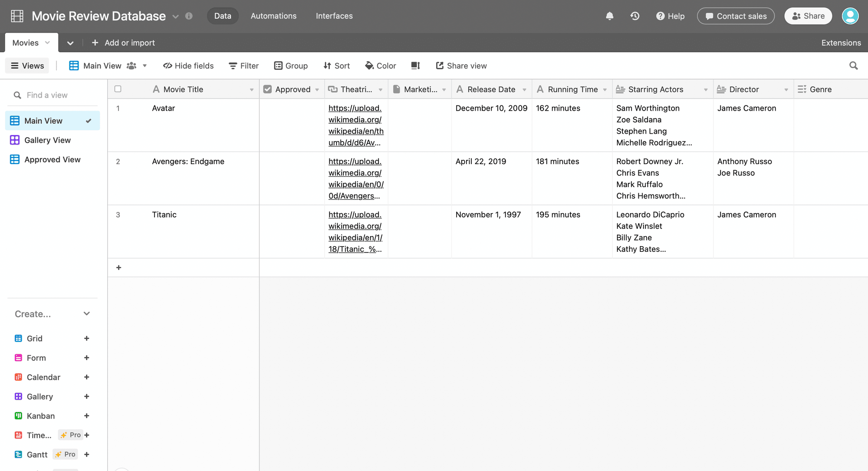868x471 pixels.
Task: Add a new Calendar view
Action: [x=86, y=377]
